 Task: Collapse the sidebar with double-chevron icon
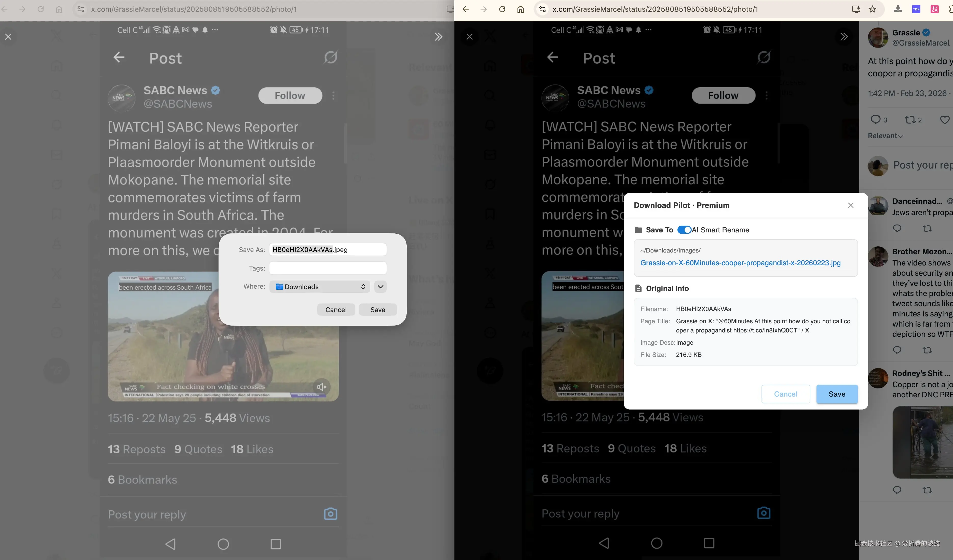[x=844, y=37]
